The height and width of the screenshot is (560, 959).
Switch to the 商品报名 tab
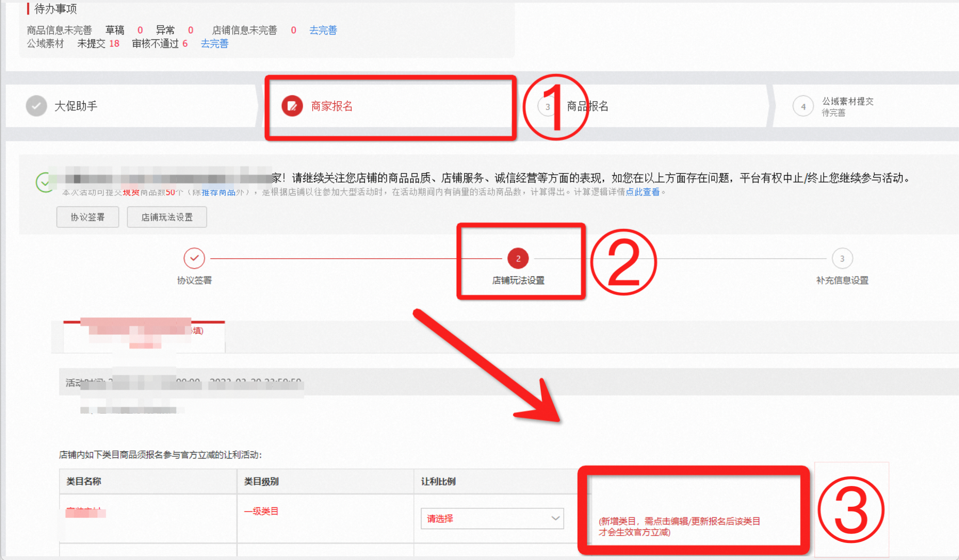(587, 106)
